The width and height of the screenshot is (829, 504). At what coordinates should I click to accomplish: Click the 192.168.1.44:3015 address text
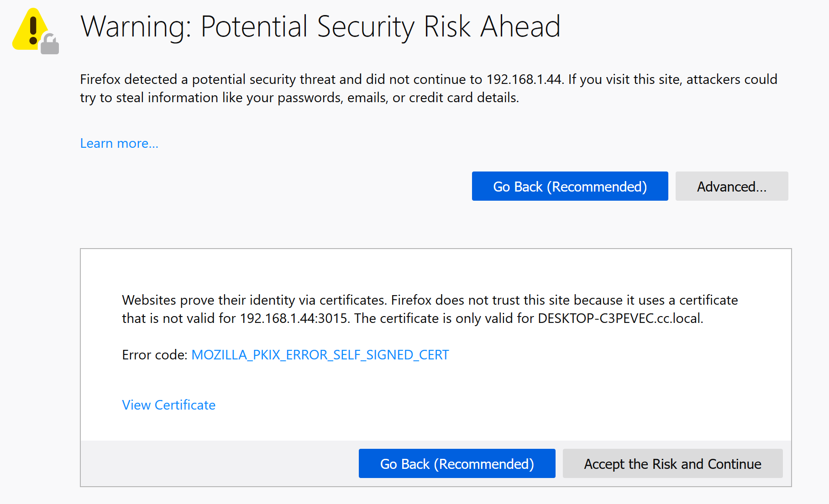click(294, 318)
